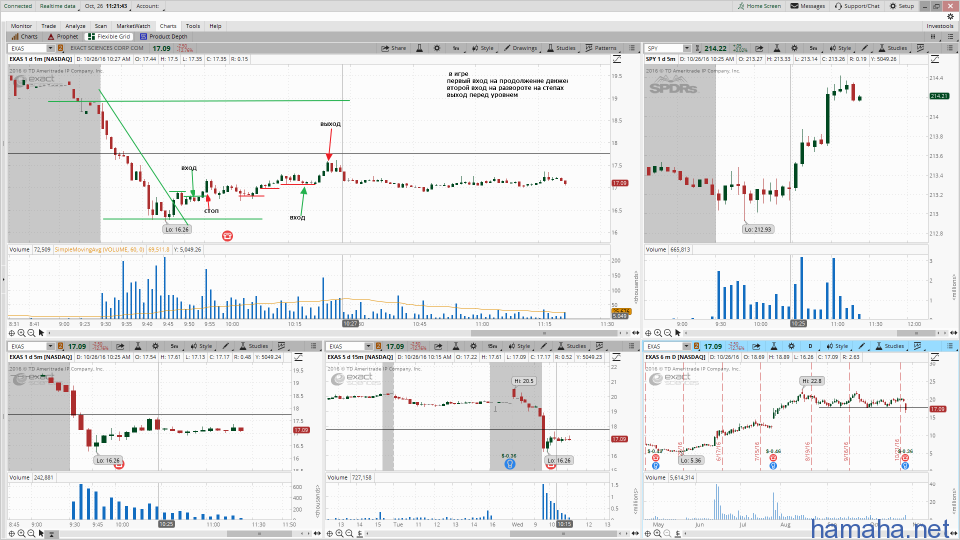This screenshot has width=960, height=540.
Task: Toggle symbol link icon next to SPY symbol
Action: coord(697,48)
